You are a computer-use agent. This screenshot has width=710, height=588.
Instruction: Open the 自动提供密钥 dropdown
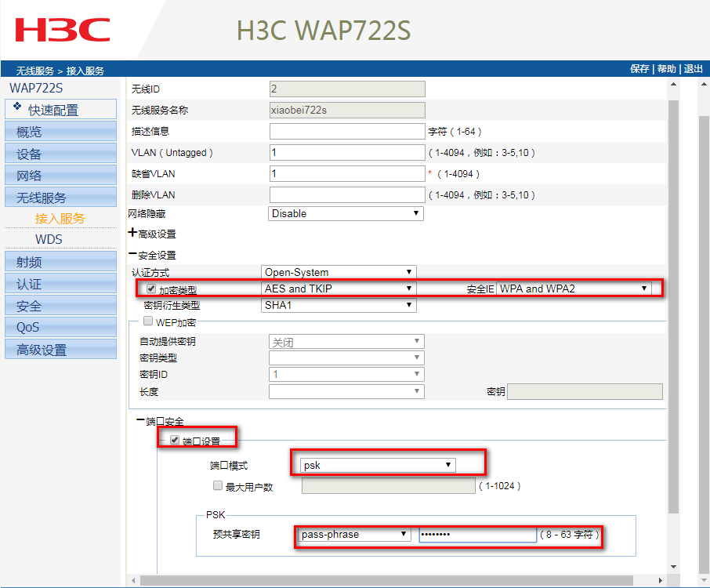point(346,342)
